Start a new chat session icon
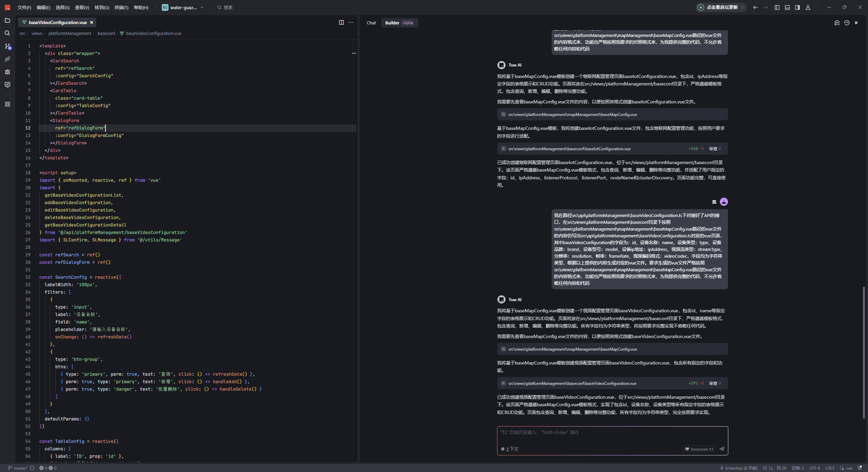The image size is (868, 472). 837,23
